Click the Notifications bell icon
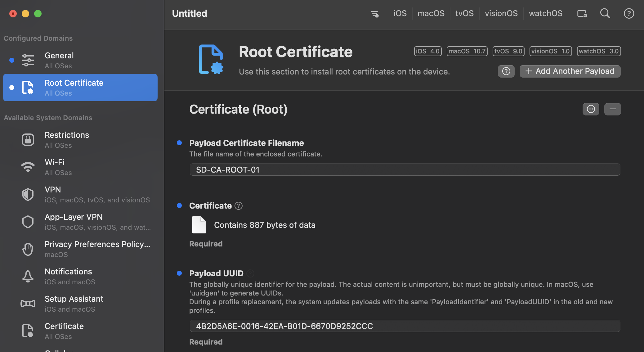Viewport: 644px width, 352px height. 28,276
